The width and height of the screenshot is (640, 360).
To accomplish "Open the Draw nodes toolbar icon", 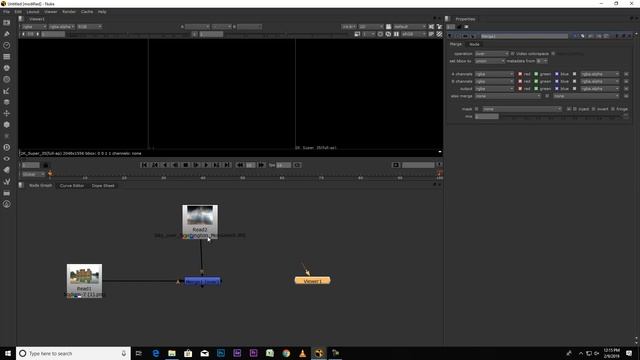I will coord(7,34).
